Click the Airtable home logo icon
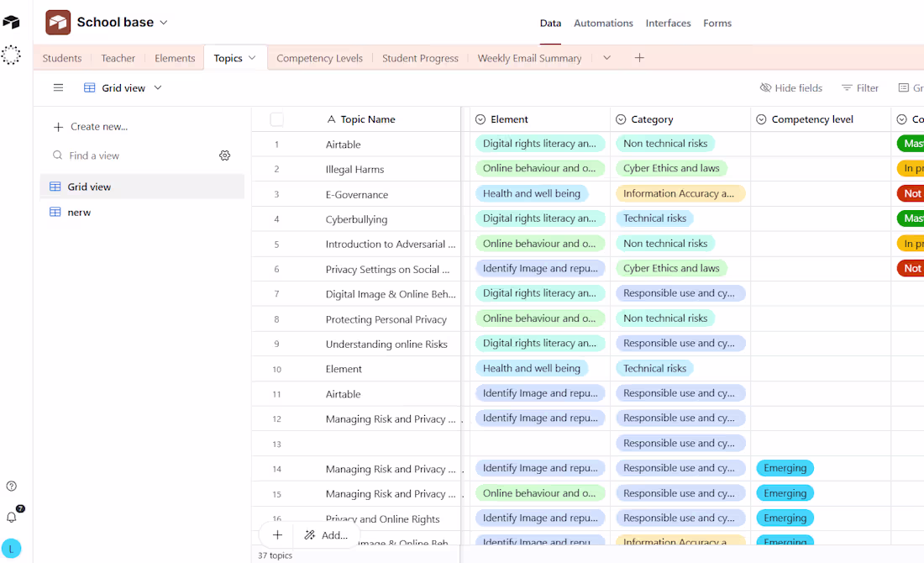 click(x=11, y=23)
